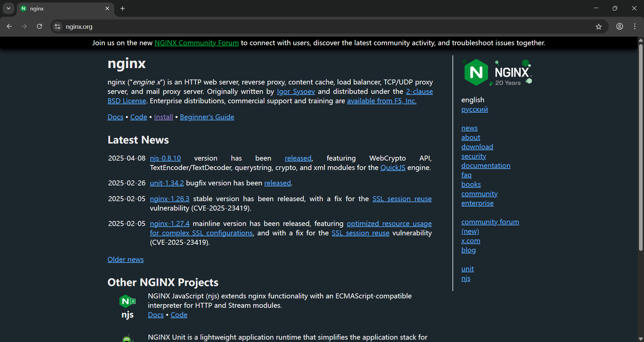Open the documentation sidebar link
Viewport: 644px width, 342px height.
click(486, 166)
